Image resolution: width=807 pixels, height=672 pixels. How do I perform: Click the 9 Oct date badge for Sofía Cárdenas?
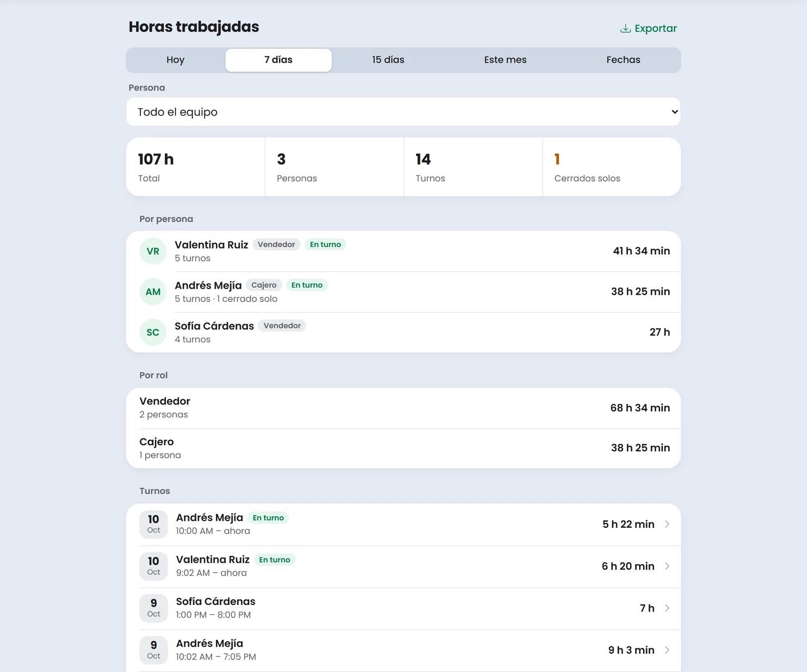click(153, 608)
